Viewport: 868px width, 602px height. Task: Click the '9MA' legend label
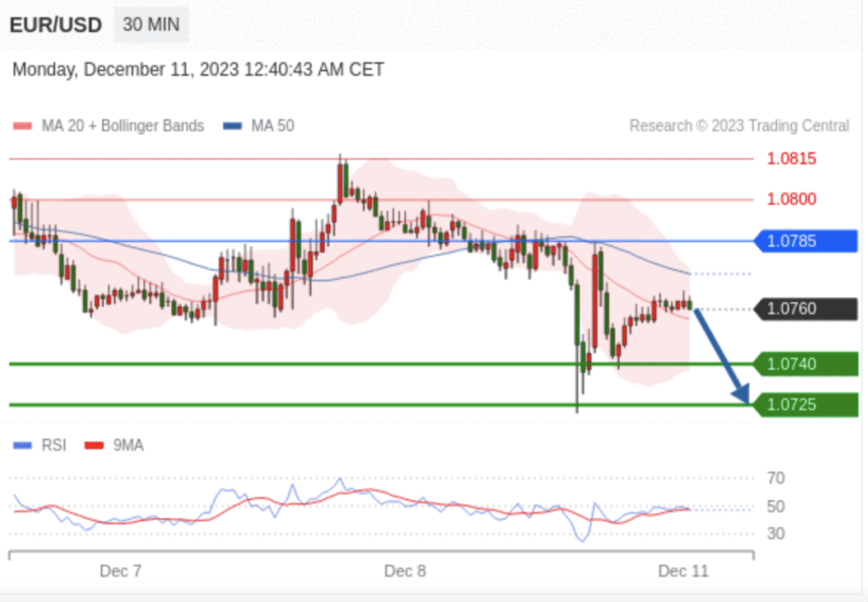click(128, 445)
